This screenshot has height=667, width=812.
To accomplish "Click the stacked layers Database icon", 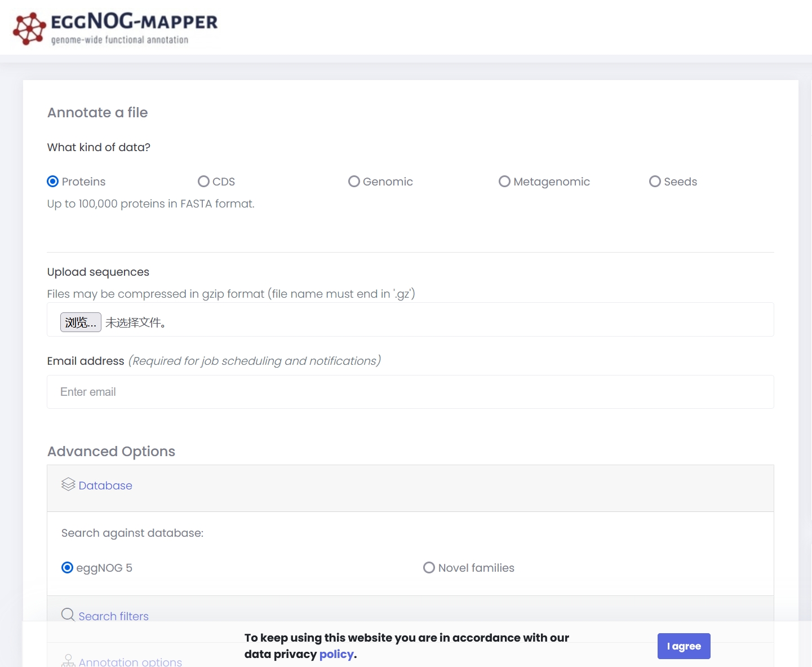I will coord(68,485).
